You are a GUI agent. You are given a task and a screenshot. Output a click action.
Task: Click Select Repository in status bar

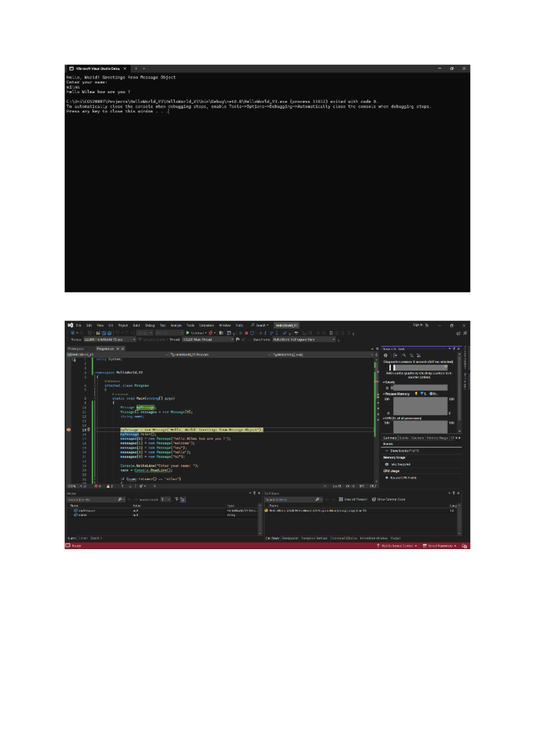440,546
